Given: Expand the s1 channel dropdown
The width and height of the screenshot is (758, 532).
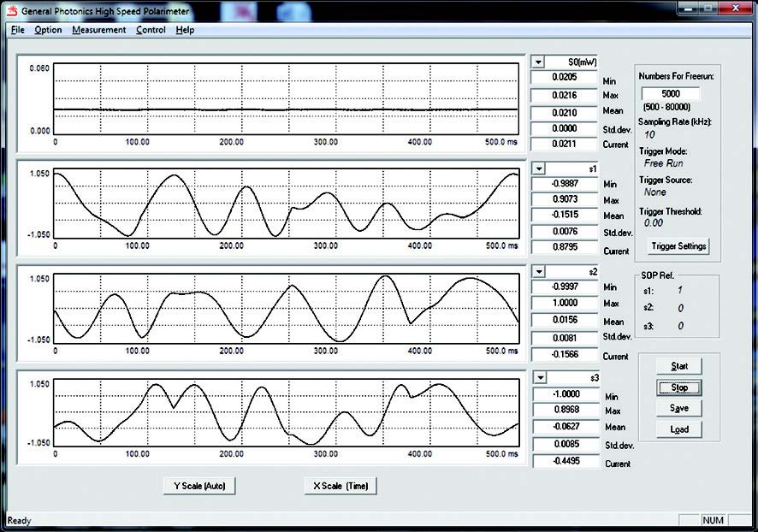Looking at the screenshot, I should (x=538, y=168).
